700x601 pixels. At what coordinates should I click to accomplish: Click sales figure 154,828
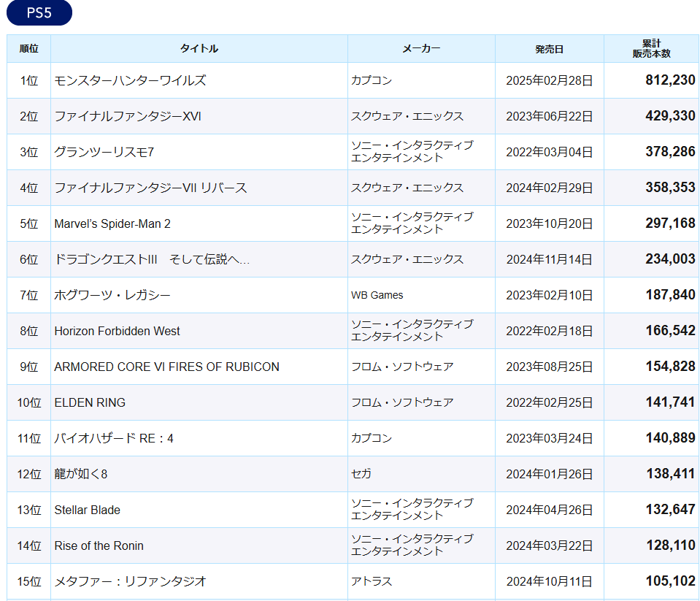(670, 366)
